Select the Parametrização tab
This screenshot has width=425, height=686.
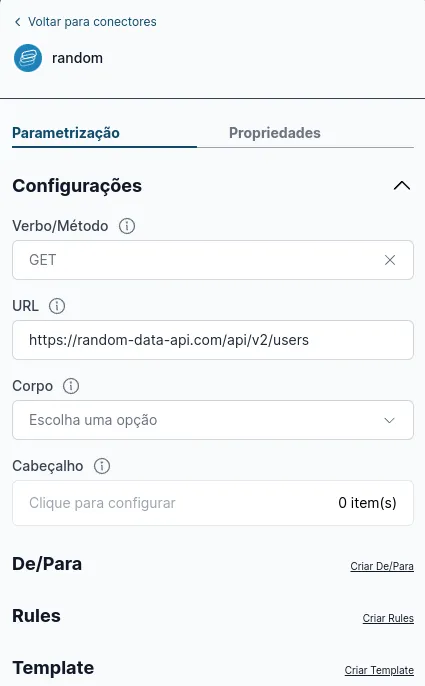pyautogui.click(x=66, y=133)
